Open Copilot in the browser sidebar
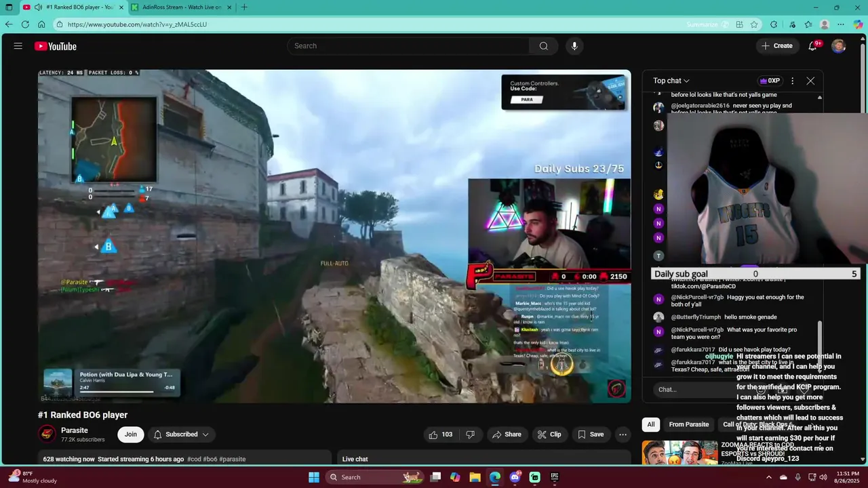 [859, 24]
